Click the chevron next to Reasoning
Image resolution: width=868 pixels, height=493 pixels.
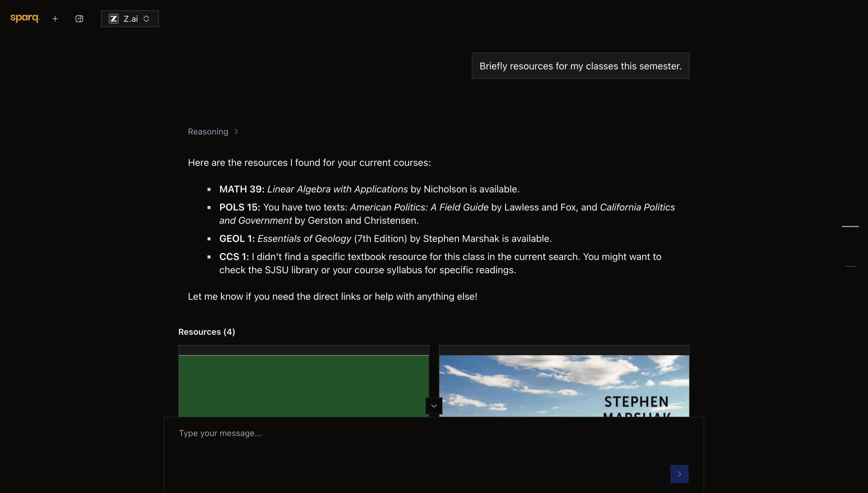pos(236,131)
